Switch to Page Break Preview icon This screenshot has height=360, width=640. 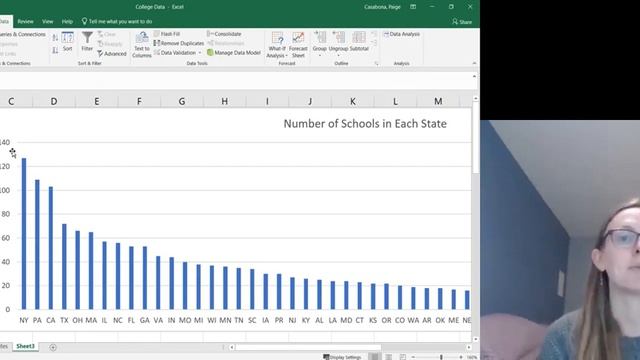pyautogui.click(x=402, y=357)
